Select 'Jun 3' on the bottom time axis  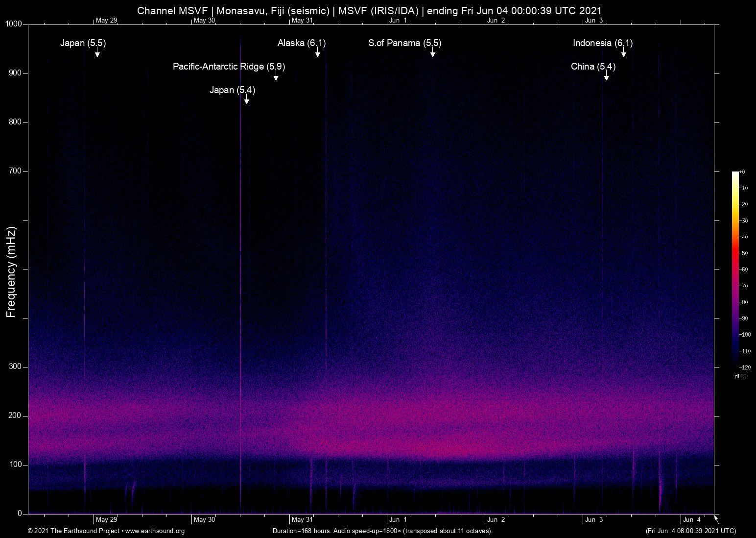(x=594, y=519)
